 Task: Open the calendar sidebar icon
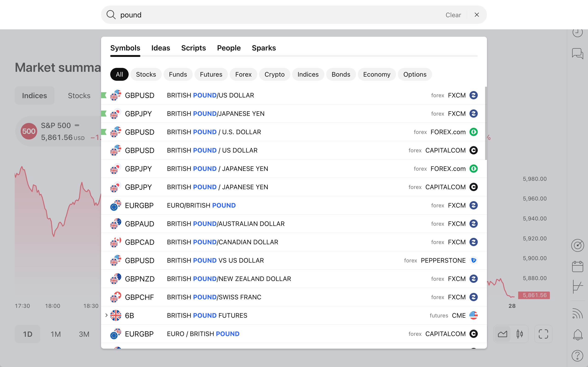(577, 267)
